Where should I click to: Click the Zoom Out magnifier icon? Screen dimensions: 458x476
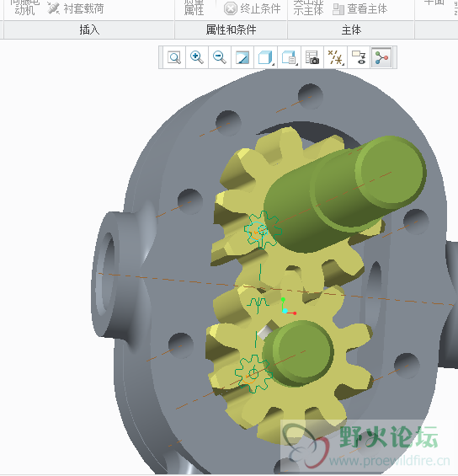220,57
